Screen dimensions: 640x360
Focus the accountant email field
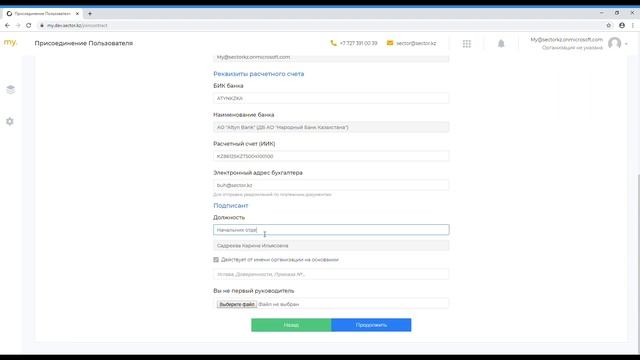[331, 185]
